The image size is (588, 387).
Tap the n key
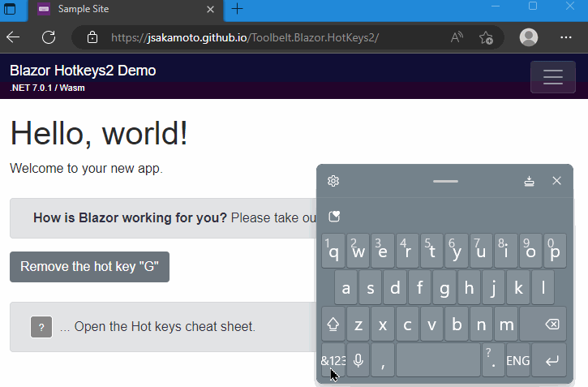coord(482,324)
